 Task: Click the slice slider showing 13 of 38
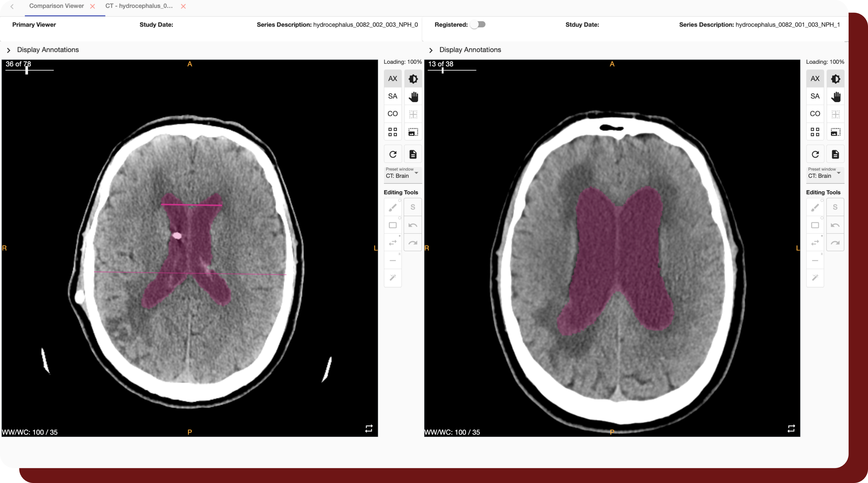coord(452,70)
